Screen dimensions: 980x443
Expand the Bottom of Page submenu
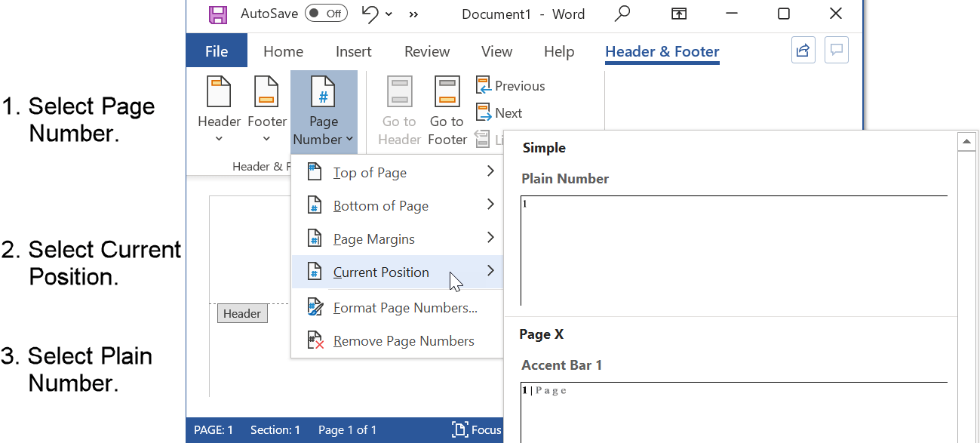380,205
